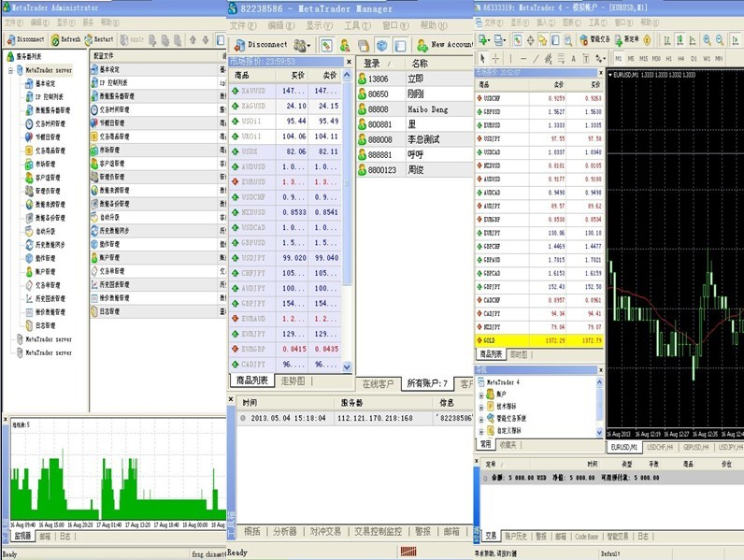Screen dimensions: 744x560
Task: Switch chart to M1 timeframe
Action: pos(618,58)
